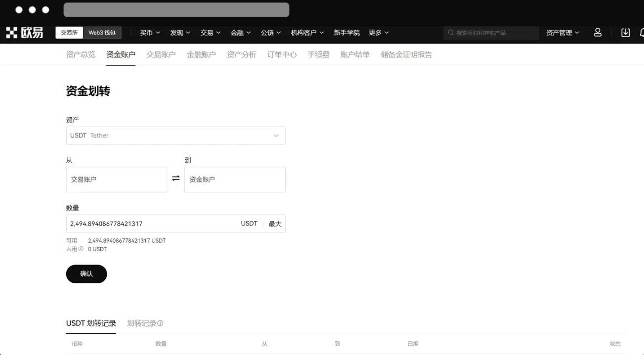The height and width of the screenshot is (355, 644).
Task: Open the user profile icon
Action: (598, 33)
